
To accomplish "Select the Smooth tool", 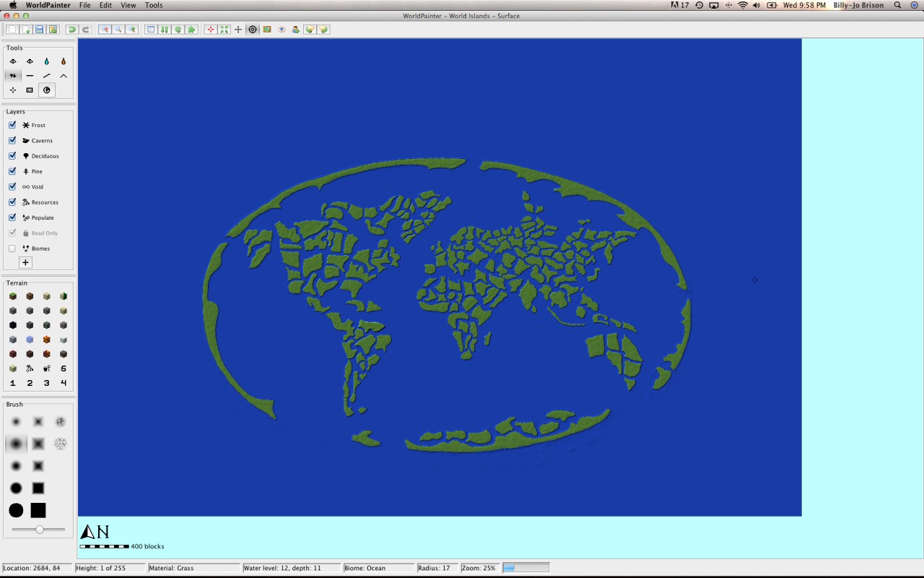I will (46, 76).
